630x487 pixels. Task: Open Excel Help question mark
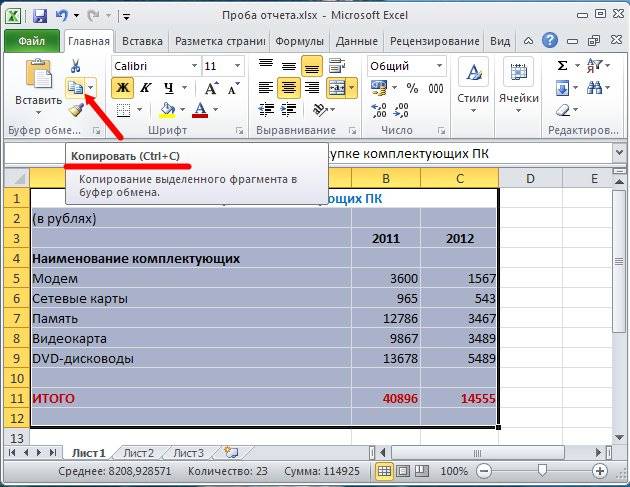click(x=550, y=41)
